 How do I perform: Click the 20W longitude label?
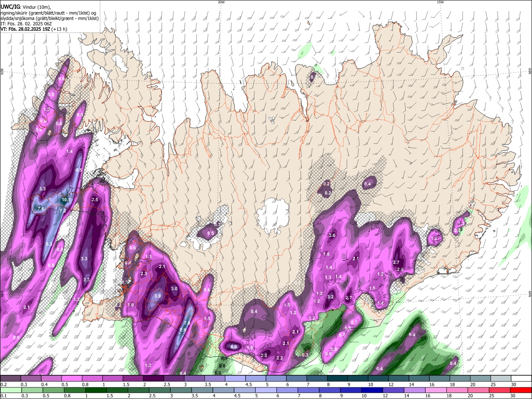pos(221,2)
